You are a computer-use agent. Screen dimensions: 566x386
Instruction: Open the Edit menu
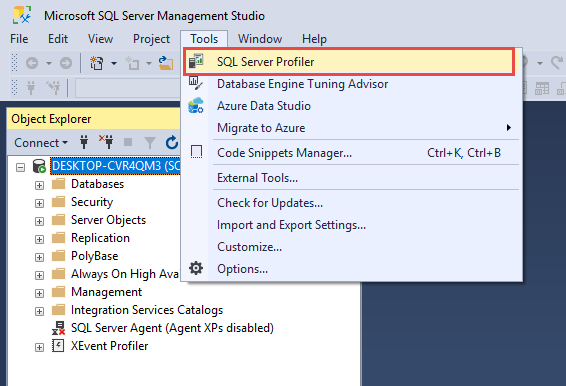pos(58,39)
